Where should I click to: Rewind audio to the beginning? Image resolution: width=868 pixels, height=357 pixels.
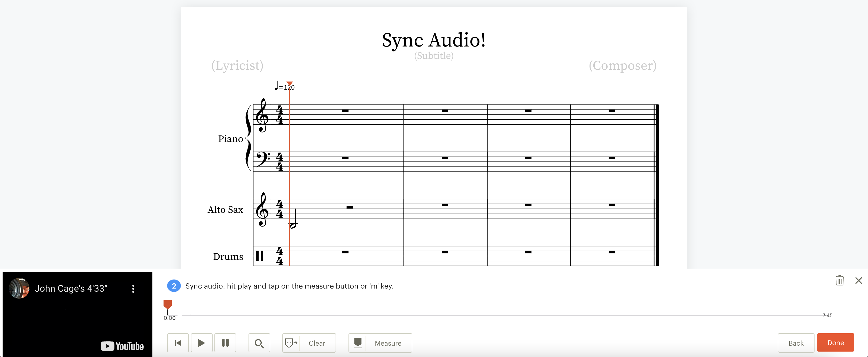click(178, 343)
